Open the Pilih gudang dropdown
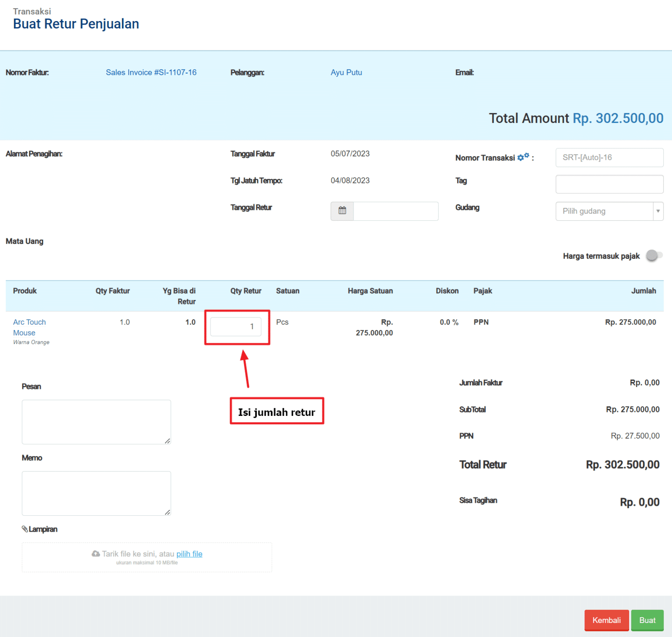Viewport: 672px width, 637px height. tap(604, 211)
